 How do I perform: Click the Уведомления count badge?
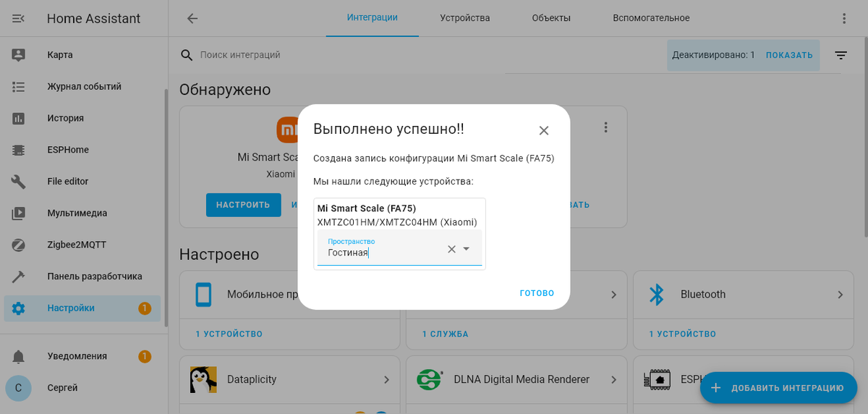[145, 356]
